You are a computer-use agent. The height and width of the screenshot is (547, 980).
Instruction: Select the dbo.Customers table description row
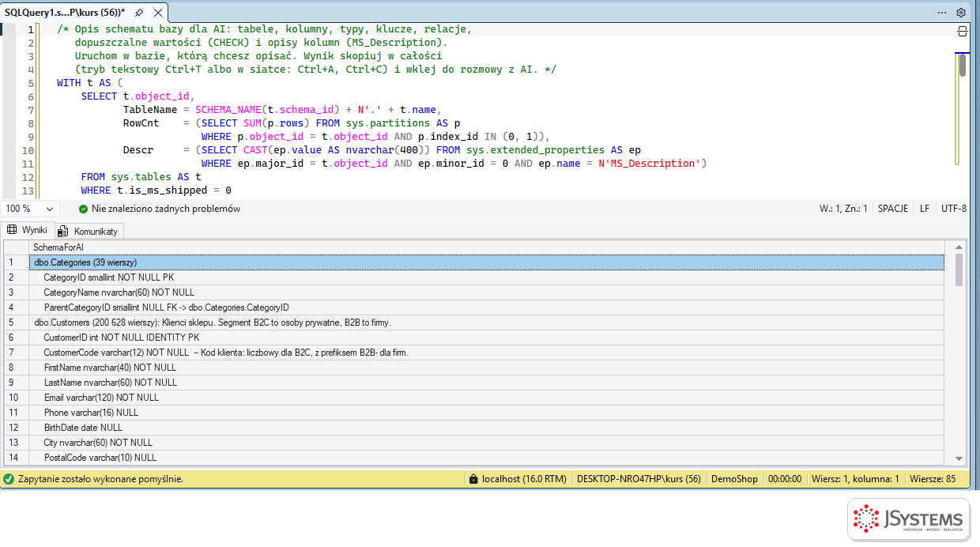(x=487, y=323)
